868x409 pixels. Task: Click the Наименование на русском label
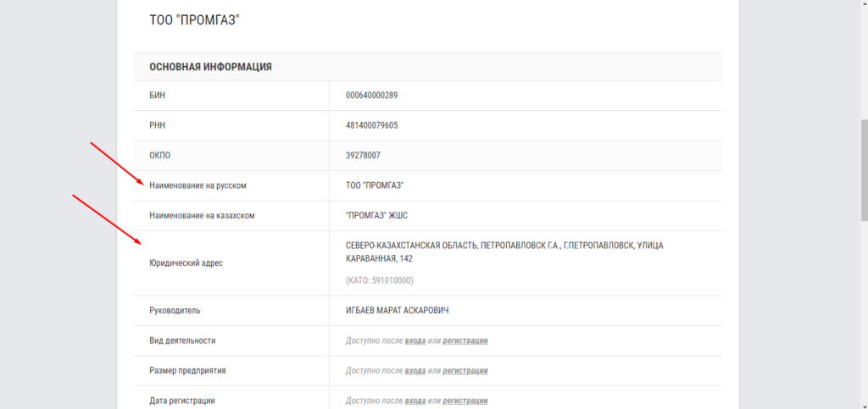tap(203, 185)
